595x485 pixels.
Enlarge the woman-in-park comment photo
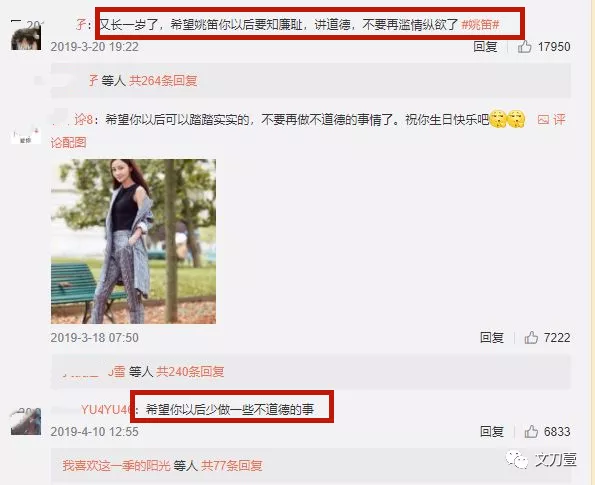point(134,241)
